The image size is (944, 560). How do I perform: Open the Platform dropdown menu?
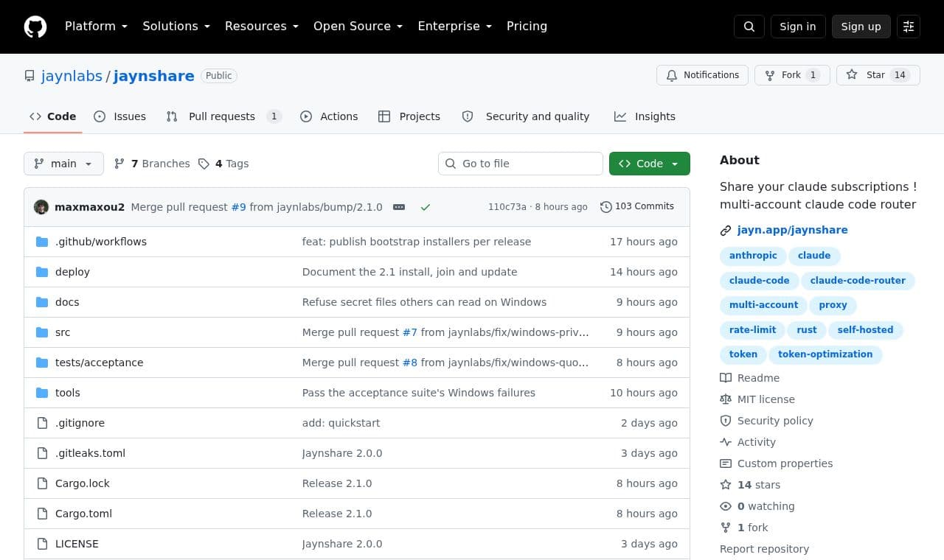96,27
